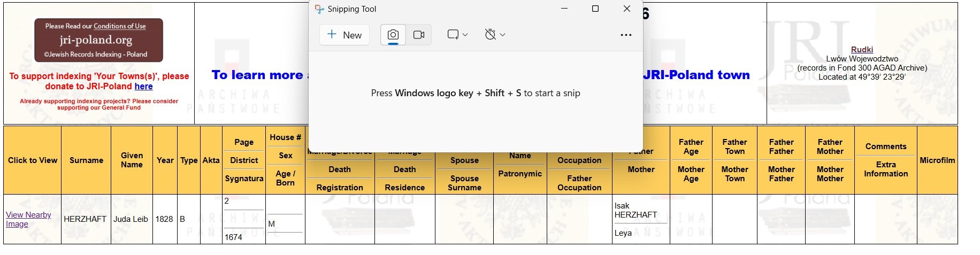Follow the Rudki town link
This screenshot has width=980, height=255.
point(862,50)
